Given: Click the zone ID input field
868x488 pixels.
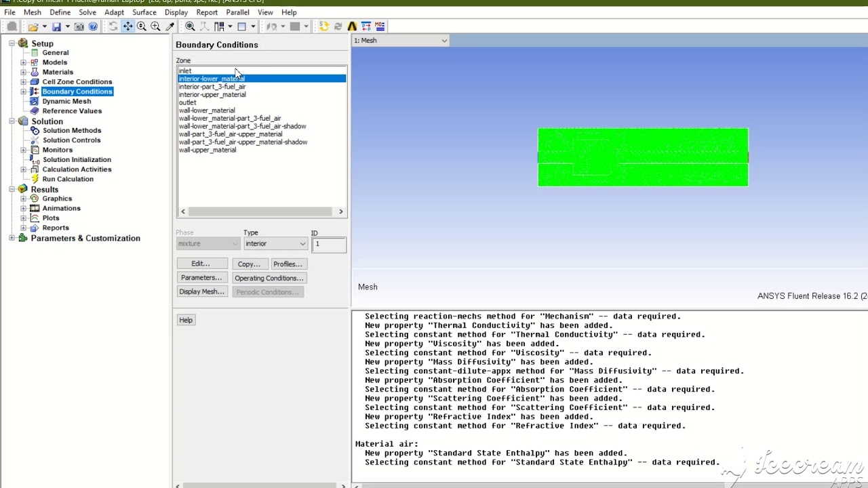Looking at the screenshot, I should 329,244.
